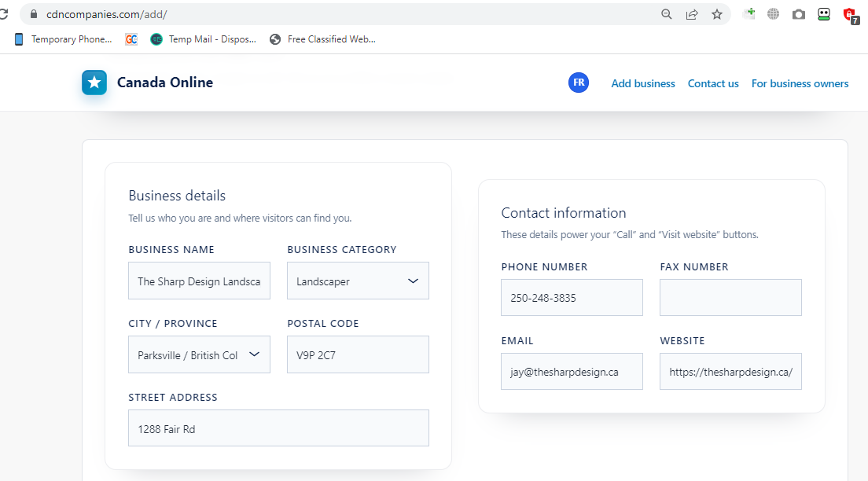
Task: Open the Temp Mail bookmark
Action: point(204,39)
